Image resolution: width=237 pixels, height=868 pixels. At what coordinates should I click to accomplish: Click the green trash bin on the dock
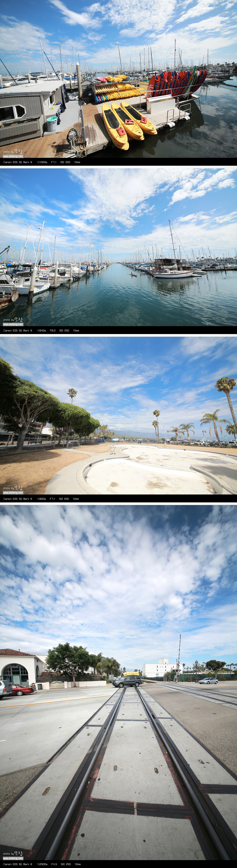point(52,124)
